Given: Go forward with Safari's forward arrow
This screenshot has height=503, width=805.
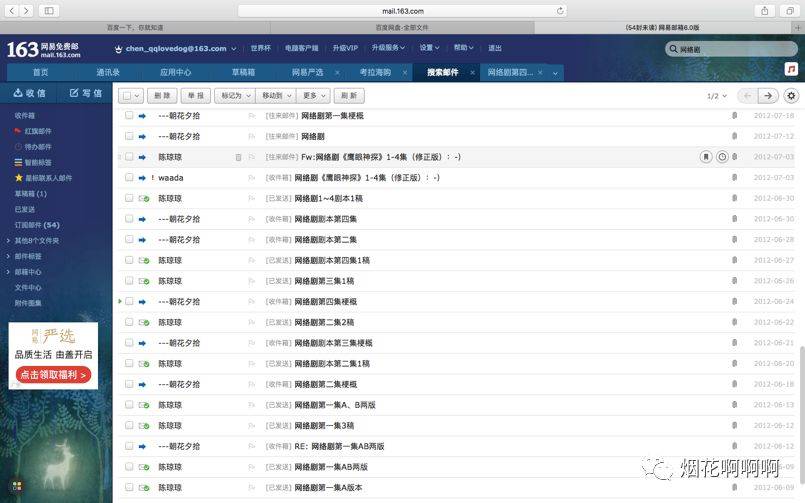Looking at the screenshot, I should [x=26, y=11].
